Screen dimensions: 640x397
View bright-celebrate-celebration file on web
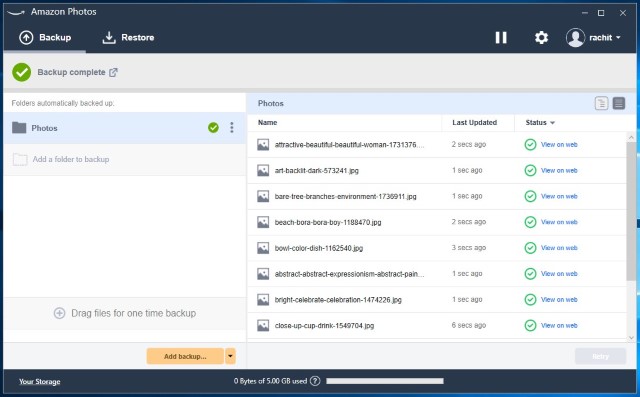pyautogui.click(x=559, y=299)
